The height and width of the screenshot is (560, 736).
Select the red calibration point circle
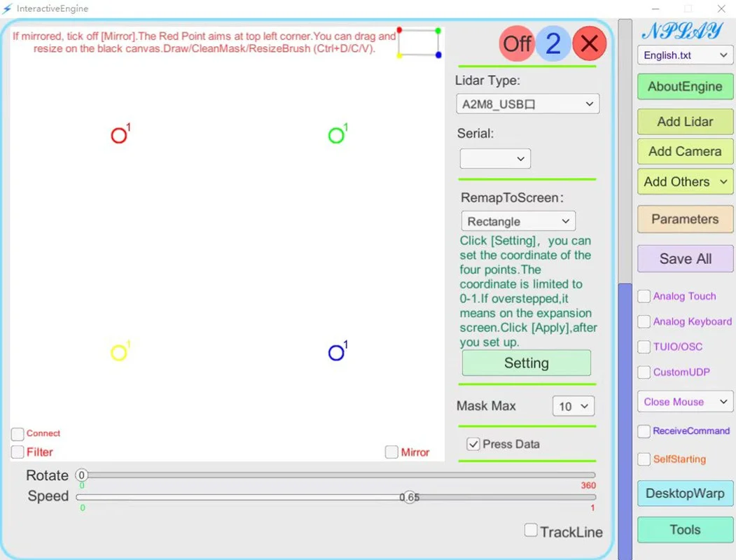pyautogui.click(x=119, y=136)
